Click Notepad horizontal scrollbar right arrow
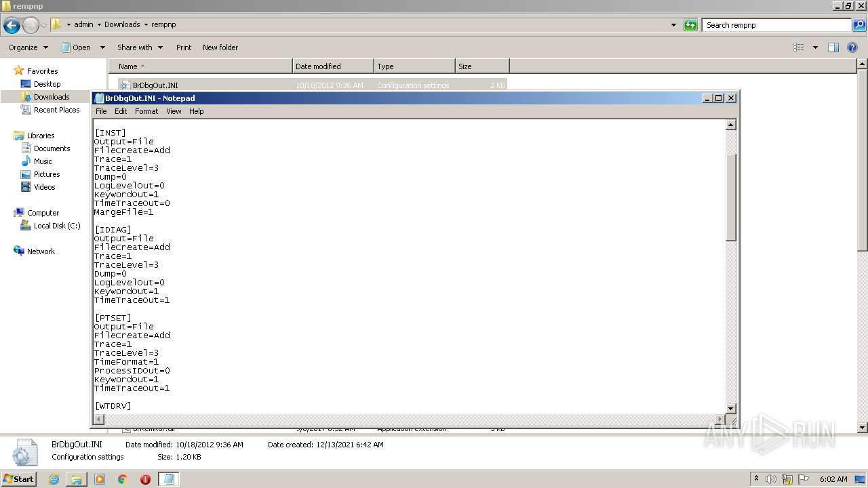This screenshot has width=868, height=488. click(x=720, y=420)
